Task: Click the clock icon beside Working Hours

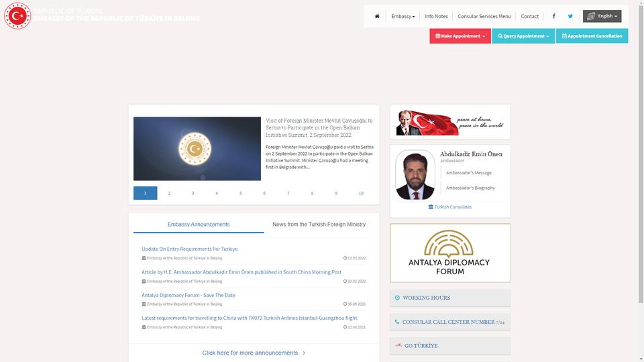Action: (397, 298)
